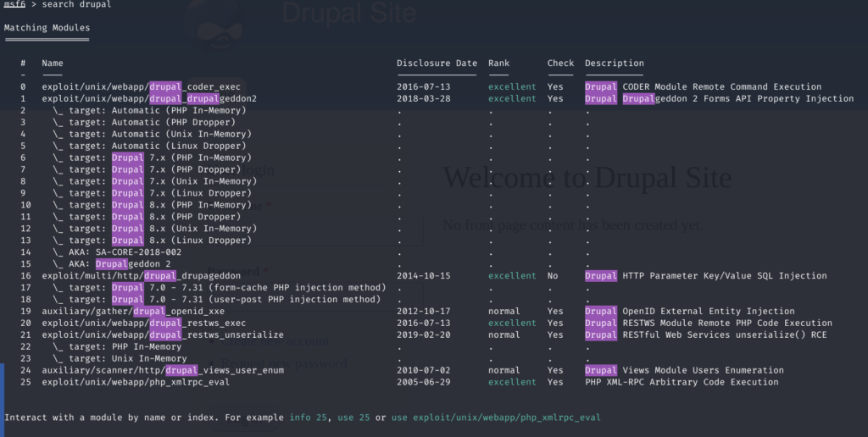
Task: Select module exploit/unix/webapp/drupal_drupalgeddon2
Action: coord(149,98)
